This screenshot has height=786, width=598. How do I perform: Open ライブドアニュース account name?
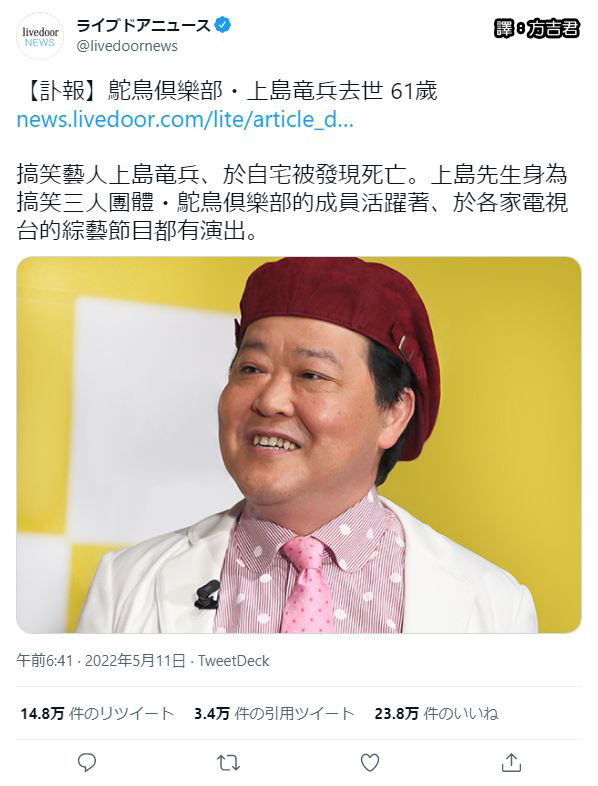pos(143,25)
